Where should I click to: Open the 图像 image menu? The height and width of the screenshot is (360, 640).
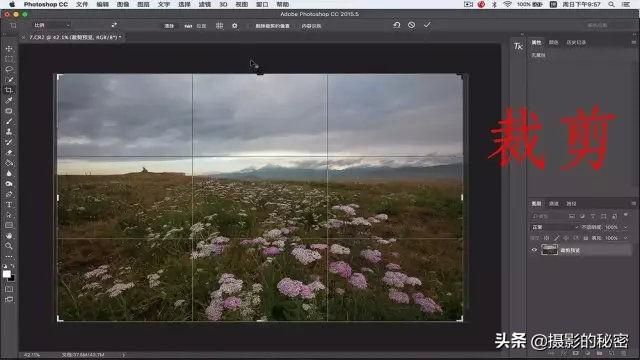123,4
